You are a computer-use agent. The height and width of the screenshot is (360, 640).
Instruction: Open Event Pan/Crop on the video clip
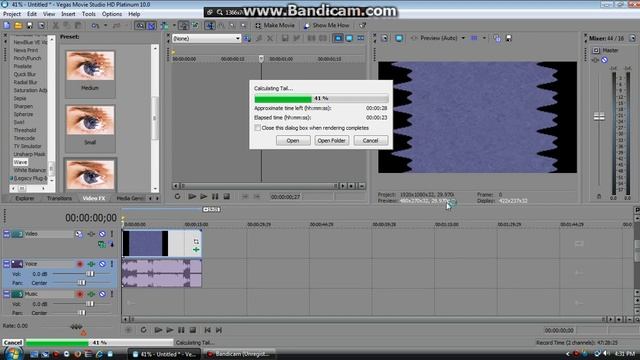(196, 242)
